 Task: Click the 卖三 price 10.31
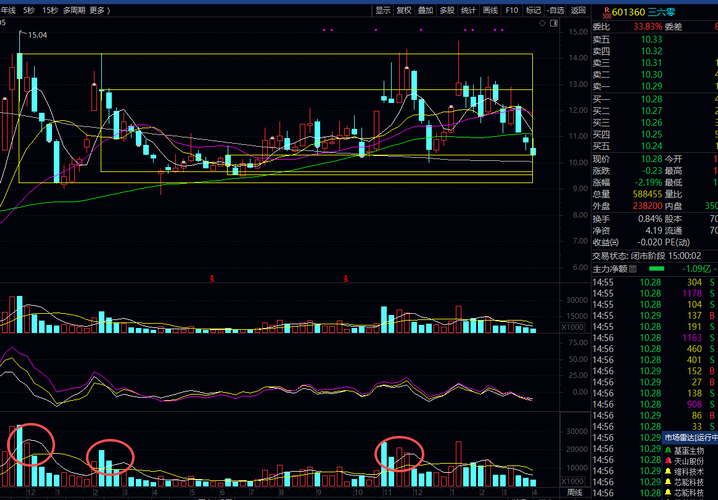[x=651, y=63]
